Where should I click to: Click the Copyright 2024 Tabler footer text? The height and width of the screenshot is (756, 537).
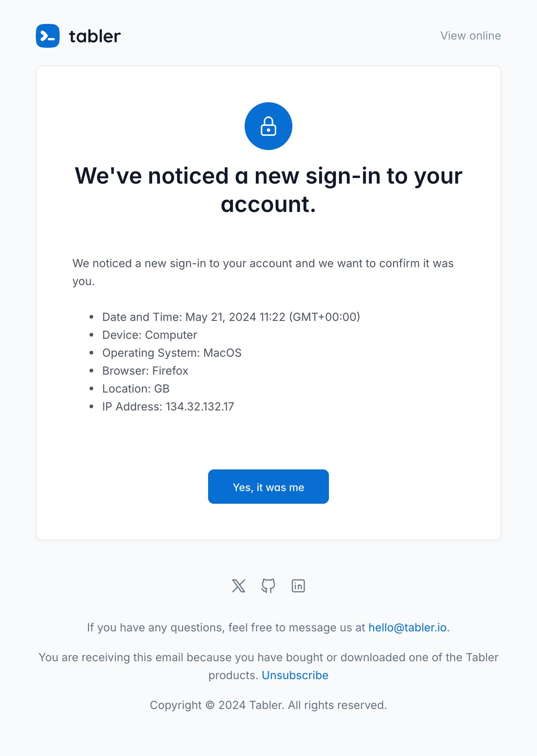268,705
